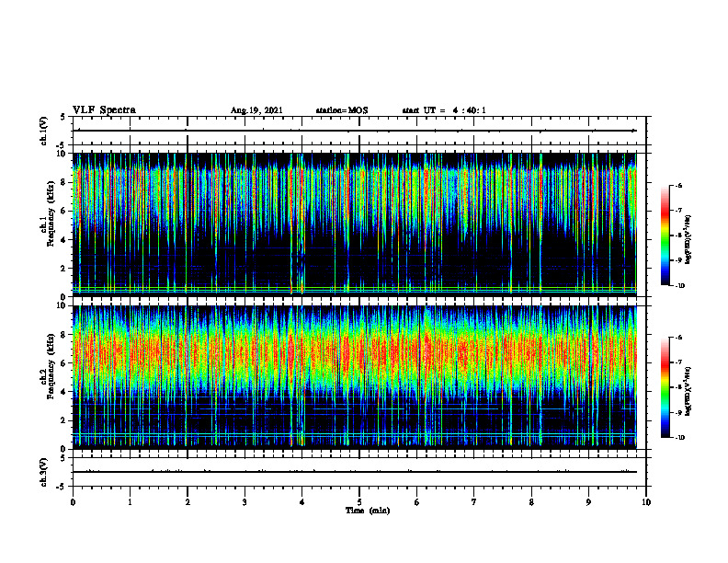Screen dimensions: 728x563
Task: Click the "-6" tick on ch.2 color bar
Action: (x=678, y=338)
